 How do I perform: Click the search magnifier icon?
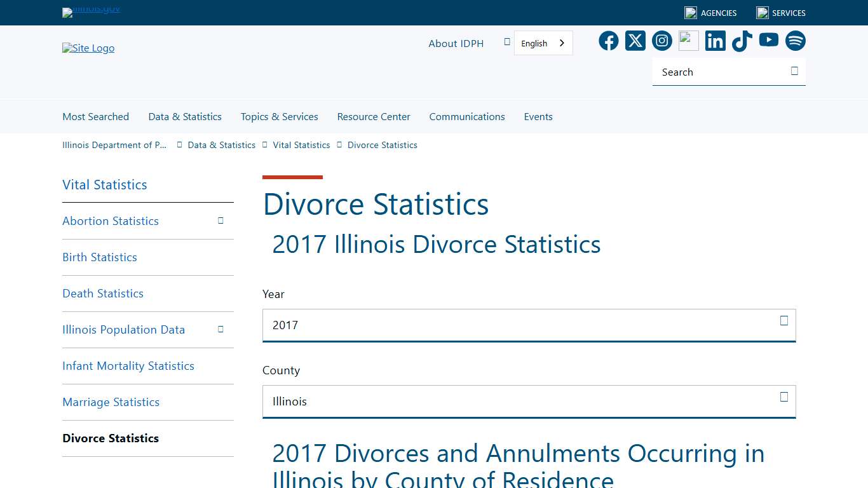794,72
